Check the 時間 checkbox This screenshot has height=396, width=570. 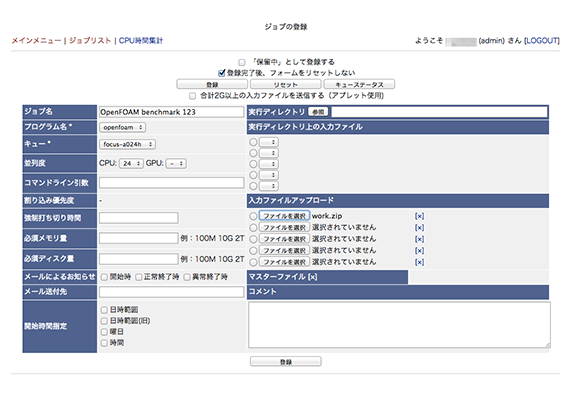pyautogui.click(x=104, y=343)
